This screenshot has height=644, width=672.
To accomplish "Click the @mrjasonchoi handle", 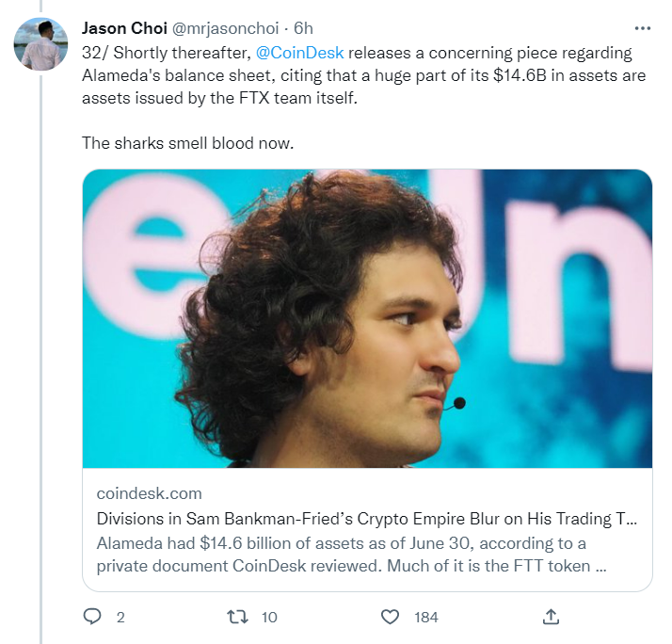I will click(227, 28).
